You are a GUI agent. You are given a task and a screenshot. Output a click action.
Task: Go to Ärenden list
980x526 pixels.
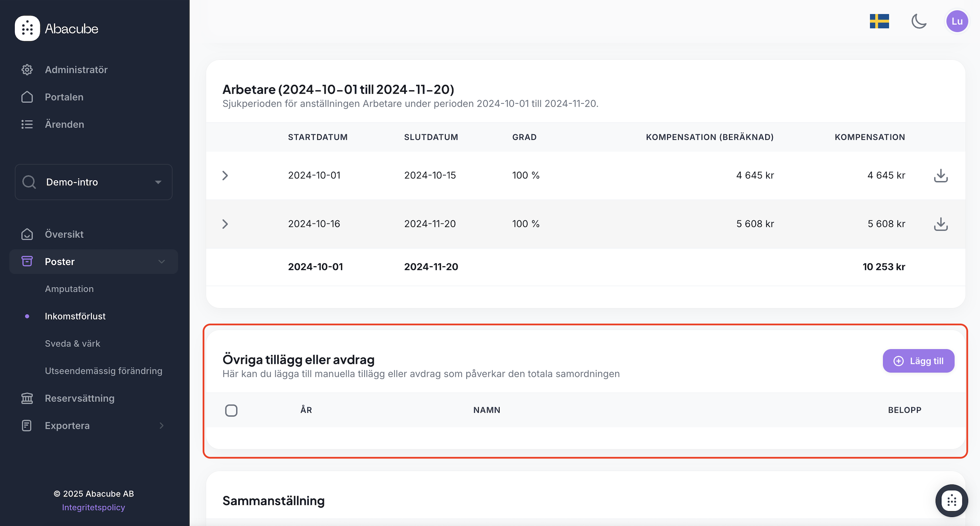tap(64, 125)
